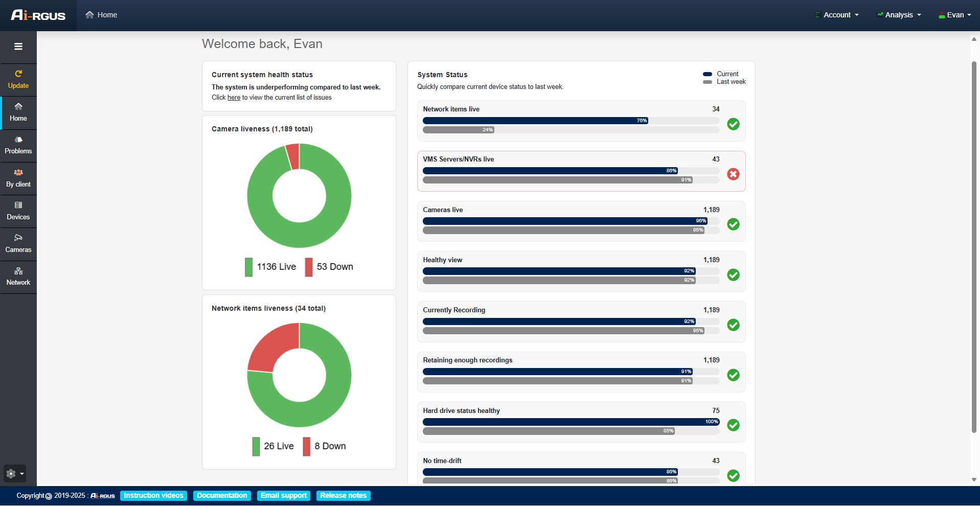The width and height of the screenshot is (980, 506).
Task: Click the Ai-RGUS logo
Action: (37, 15)
